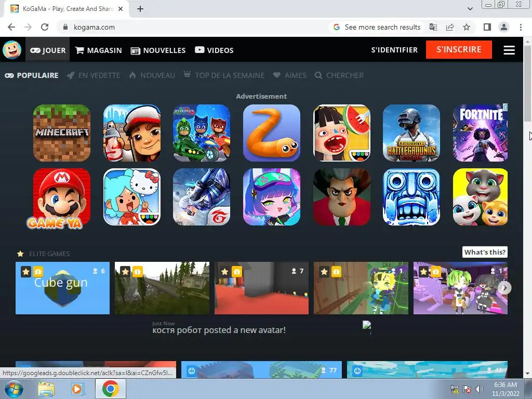532x399 pixels.
Task: Open the Hello Kitty Toca ad icon
Action: [132, 197]
